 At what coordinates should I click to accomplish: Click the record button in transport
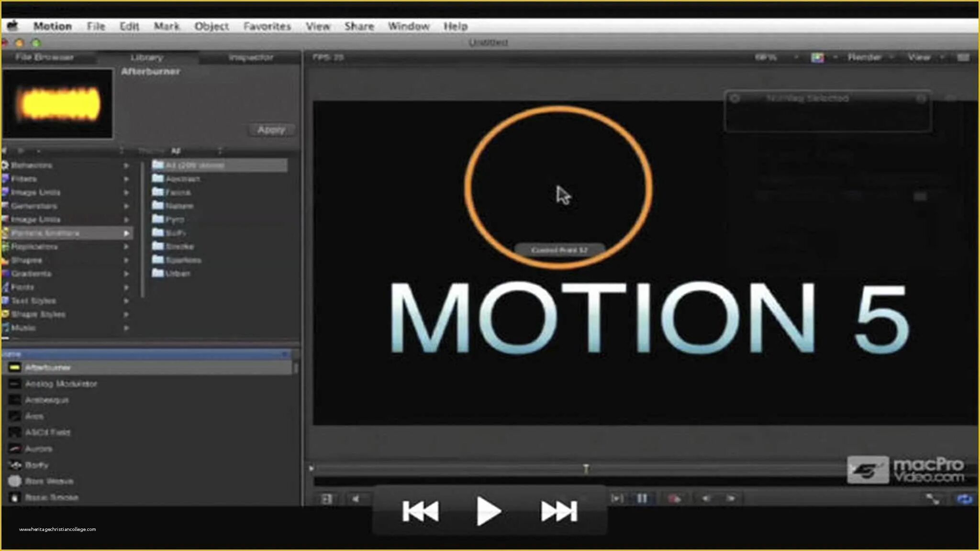pos(674,499)
